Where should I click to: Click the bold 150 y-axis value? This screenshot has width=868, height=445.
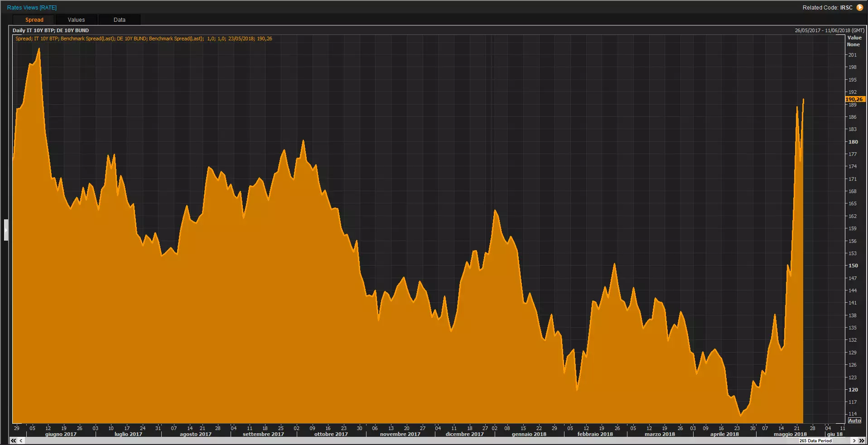click(x=853, y=266)
